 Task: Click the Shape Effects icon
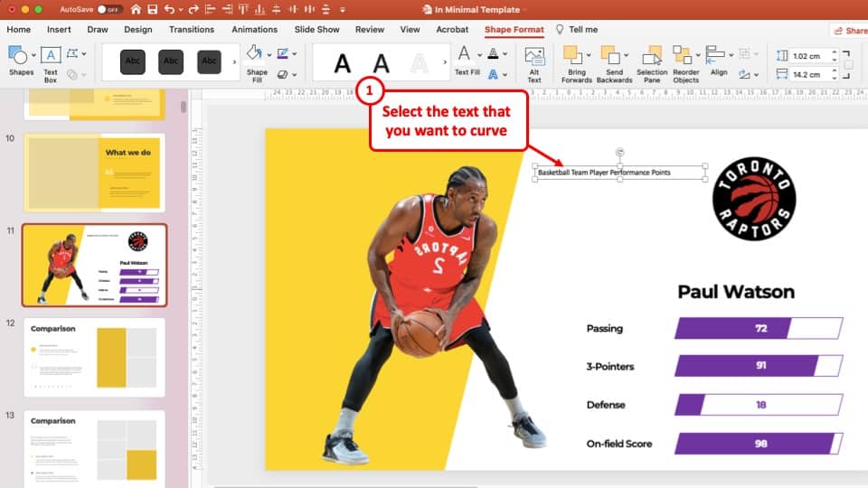[x=283, y=74]
